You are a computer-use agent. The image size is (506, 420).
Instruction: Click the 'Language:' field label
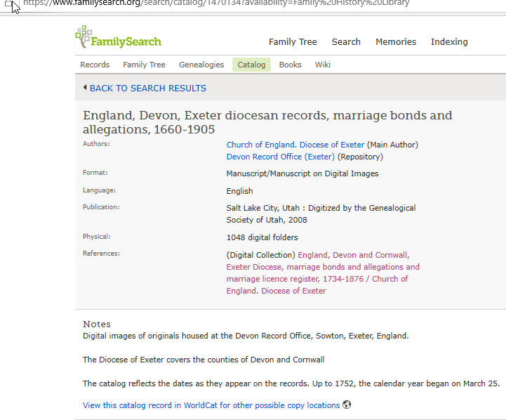(x=99, y=190)
